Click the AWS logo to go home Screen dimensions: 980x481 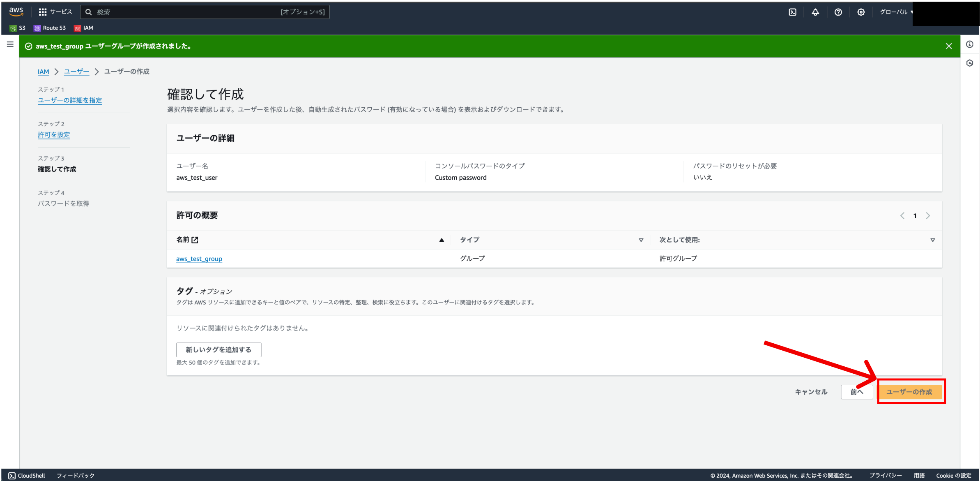click(16, 12)
